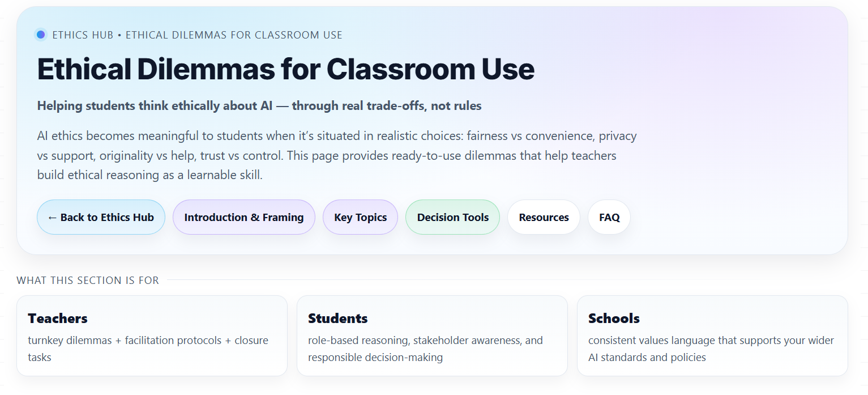Select the Teachers card heading

[x=58, y=318]
